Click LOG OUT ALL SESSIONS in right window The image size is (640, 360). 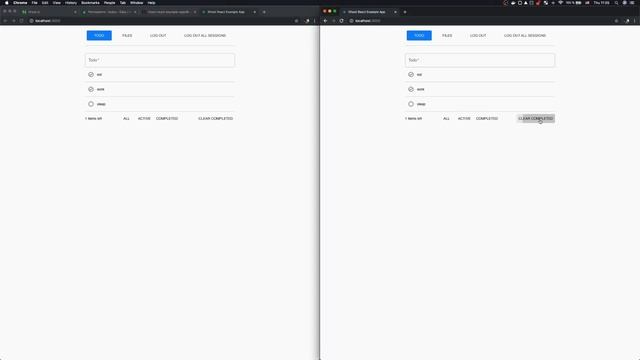coord(525,36)
